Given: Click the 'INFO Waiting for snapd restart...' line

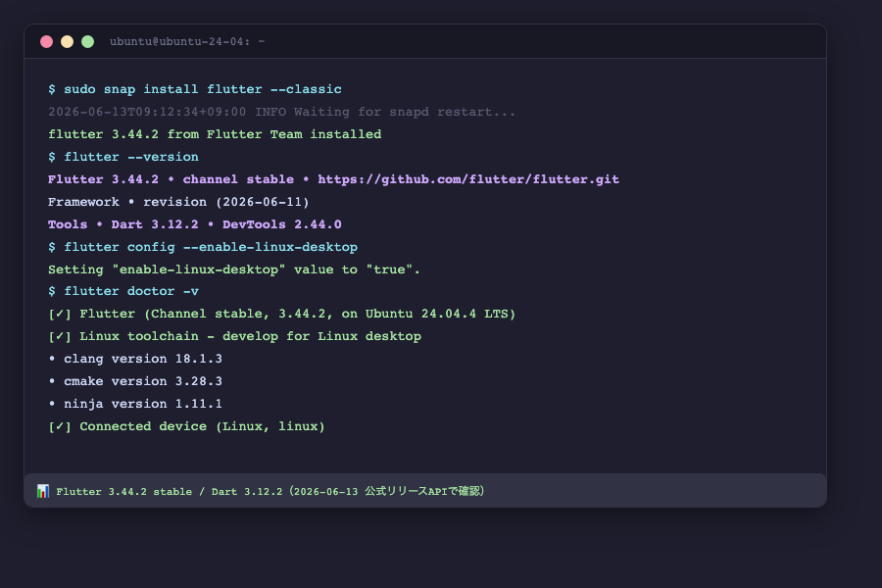Looking at the screenshot, I should coord(281,112).
